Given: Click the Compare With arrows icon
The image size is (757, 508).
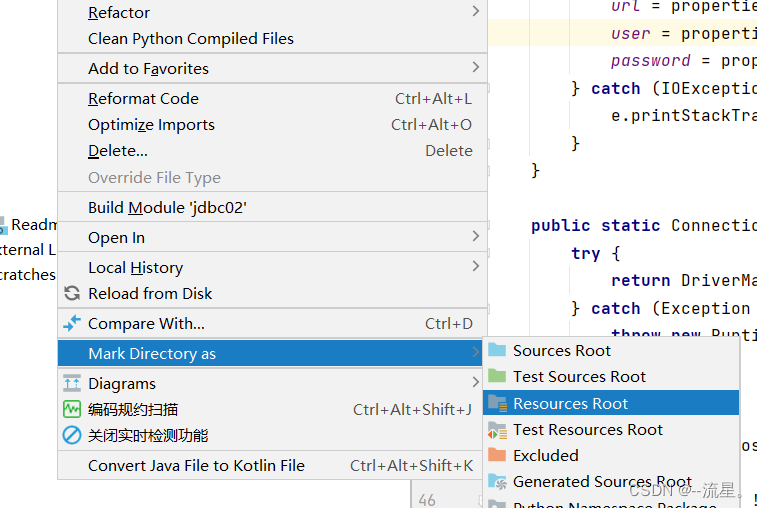Looking at the screenshot, I should tap(71, 324).
